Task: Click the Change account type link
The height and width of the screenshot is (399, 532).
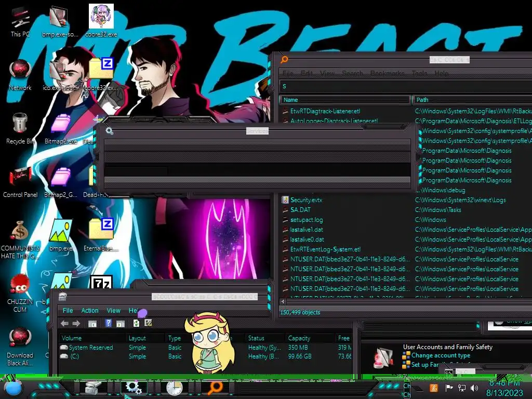Action: [441, 355]
